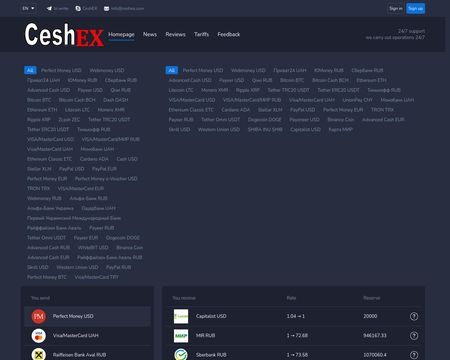This screenshot has height=360, width=450.
Task: Open the Skype contact icon
Action: [78, 8]
